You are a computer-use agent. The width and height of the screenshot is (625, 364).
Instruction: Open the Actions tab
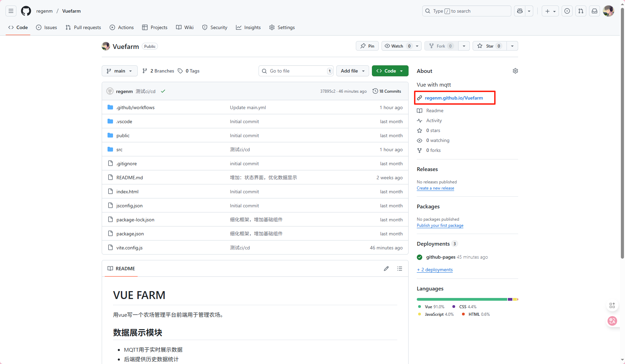coord(122,27)
